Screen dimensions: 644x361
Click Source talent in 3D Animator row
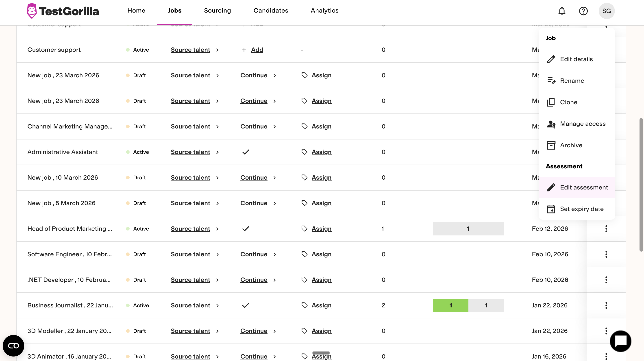coord(190,356)
